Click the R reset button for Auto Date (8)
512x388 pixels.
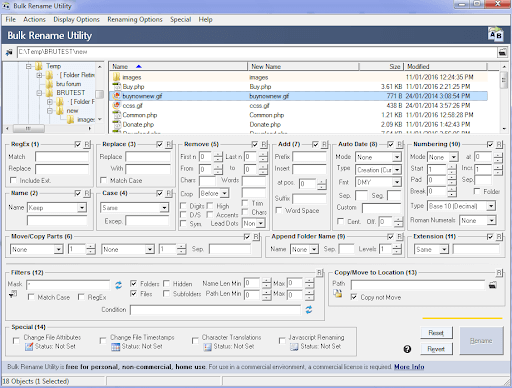(x=399, y=144)
